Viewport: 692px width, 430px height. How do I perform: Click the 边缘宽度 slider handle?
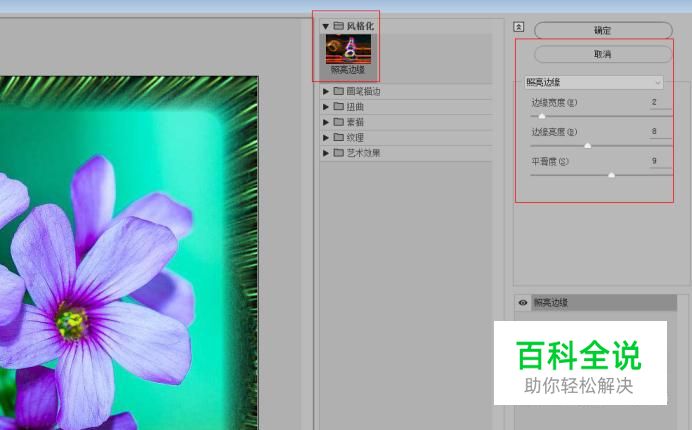coord(542,116)
